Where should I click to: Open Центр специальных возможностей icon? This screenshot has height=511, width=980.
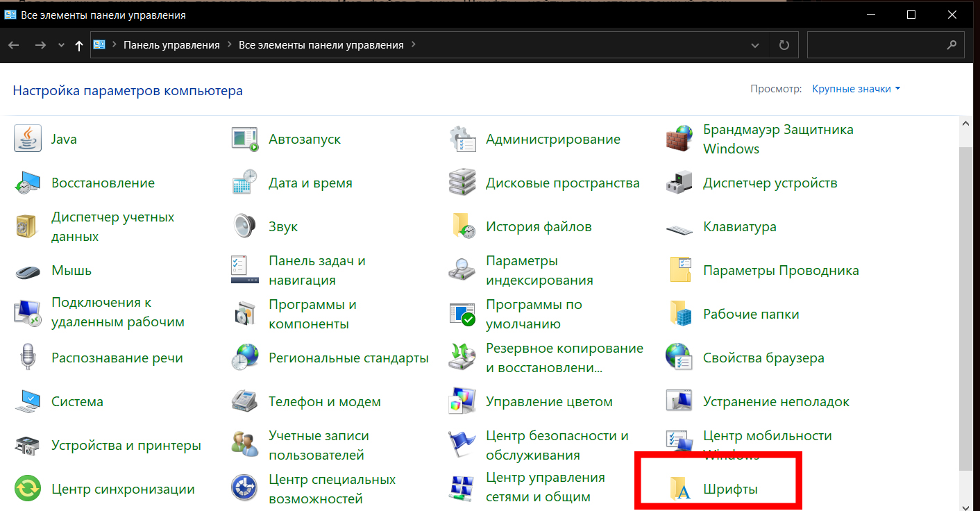pos(245,489)
